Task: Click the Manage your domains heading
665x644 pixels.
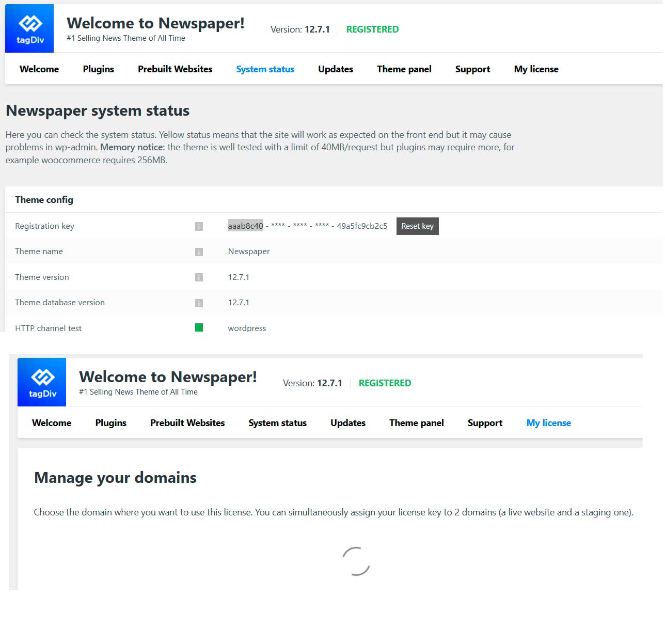Action: coord(115,478)
